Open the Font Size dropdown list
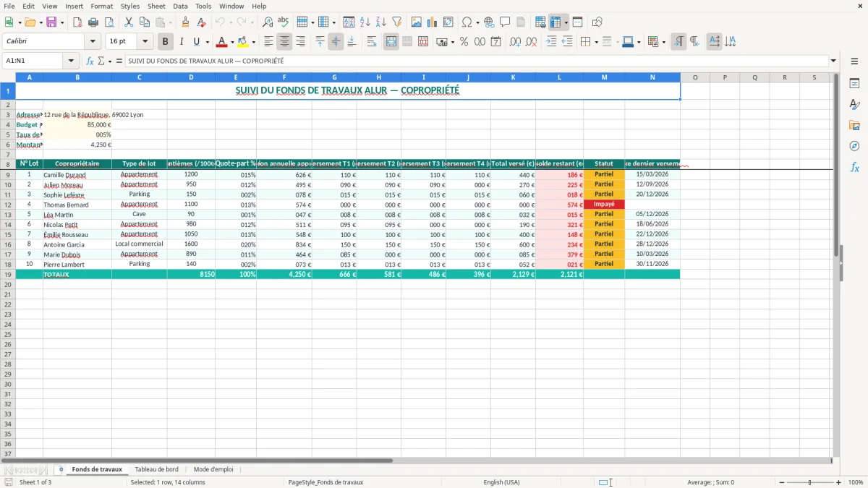Viewport: 868px width, 488px height. pyautogui.click(x=145, y=42)
